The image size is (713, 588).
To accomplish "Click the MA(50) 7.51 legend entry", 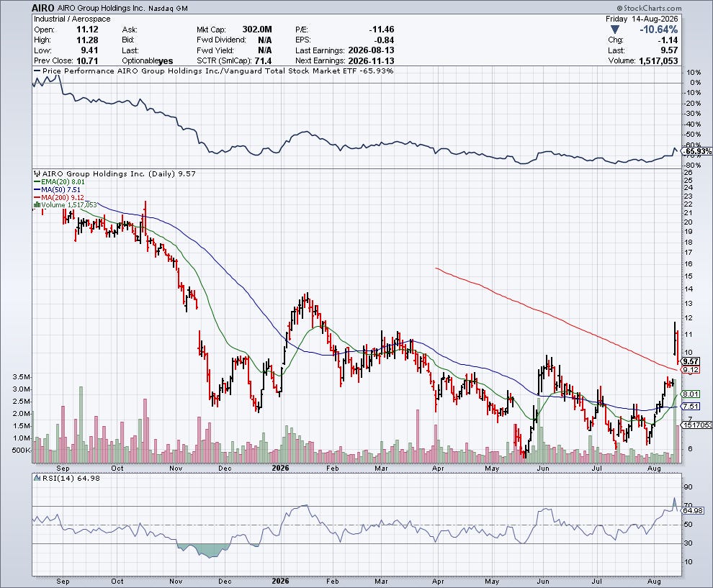I will (x=57, y=189).
